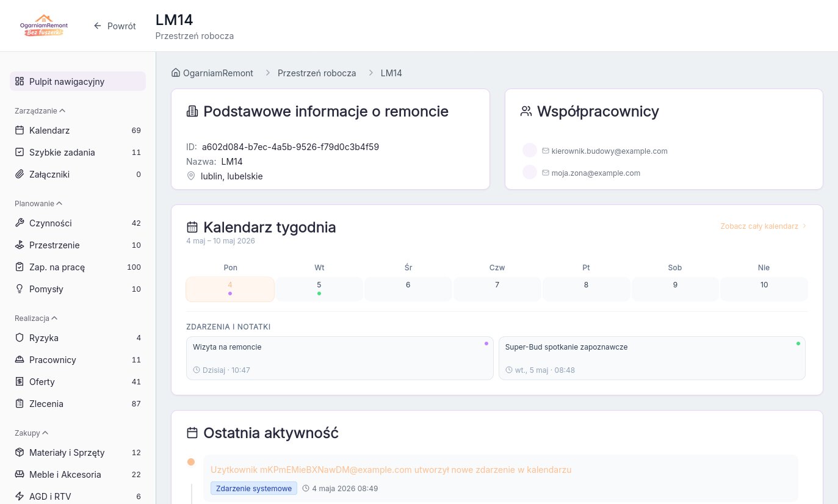Click the Pracownicy hard hat icon
Image resolution: width=838 pixels, height=504 pixels.
(20, 360)
